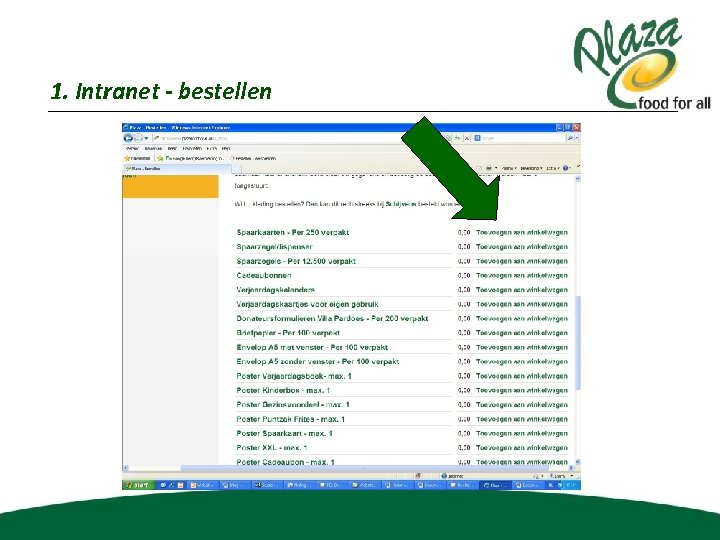Add Verjaardagskalenders to winkelwagen
The image size is (720, 540).
522,290
